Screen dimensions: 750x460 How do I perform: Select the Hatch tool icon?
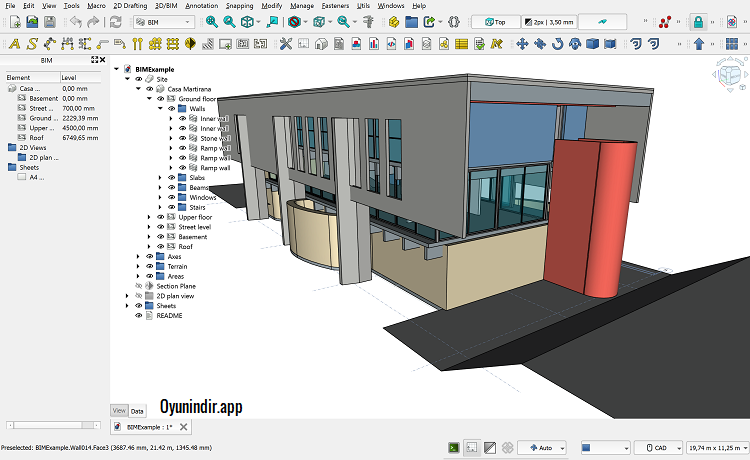[x=208, y=44]
